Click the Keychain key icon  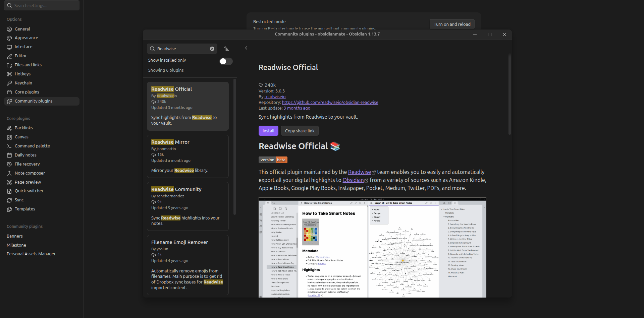(x=9, y=83)
